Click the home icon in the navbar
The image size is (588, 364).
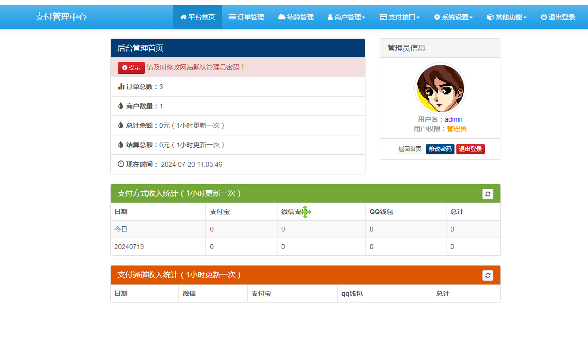(x=183, y=17)
